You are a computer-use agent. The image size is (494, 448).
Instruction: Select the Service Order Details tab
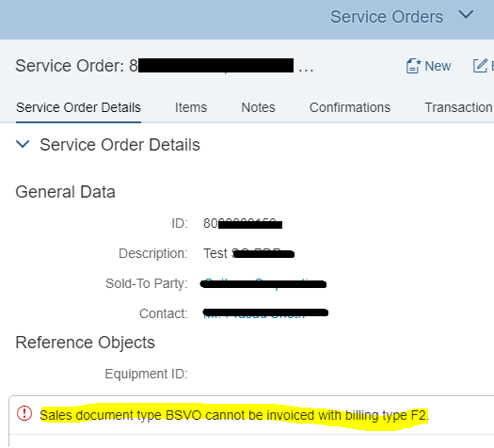78,107
